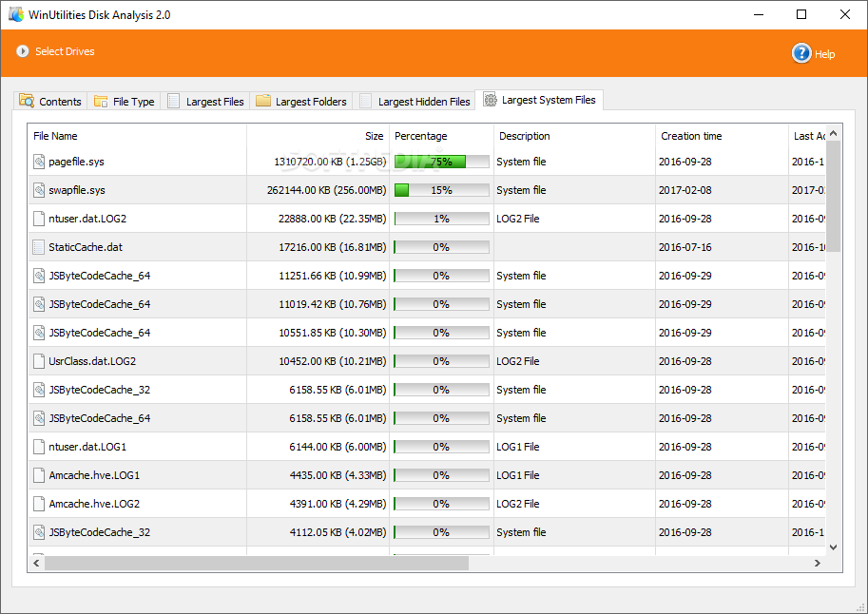Open the Largest Folders tab
The width and height of the screenshot is (868, 614).
click(301, 102)
